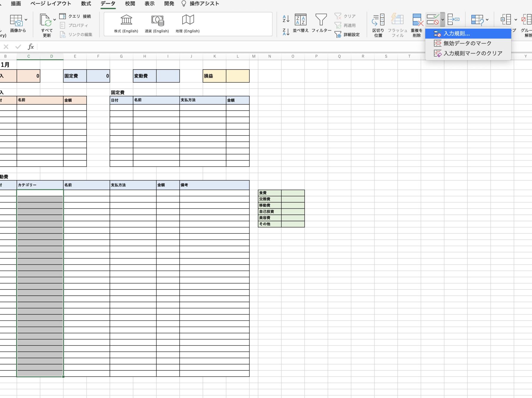Expand the Refresh All dropdown arrow
The height and width of the screenshot is (398, 532).
click(x=54, y=20)
